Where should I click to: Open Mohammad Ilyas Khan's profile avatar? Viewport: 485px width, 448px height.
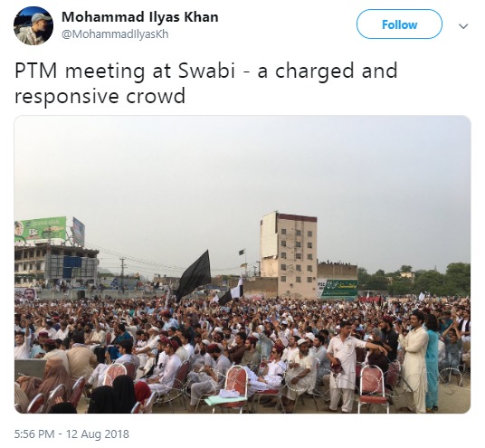tap(33, 25)
